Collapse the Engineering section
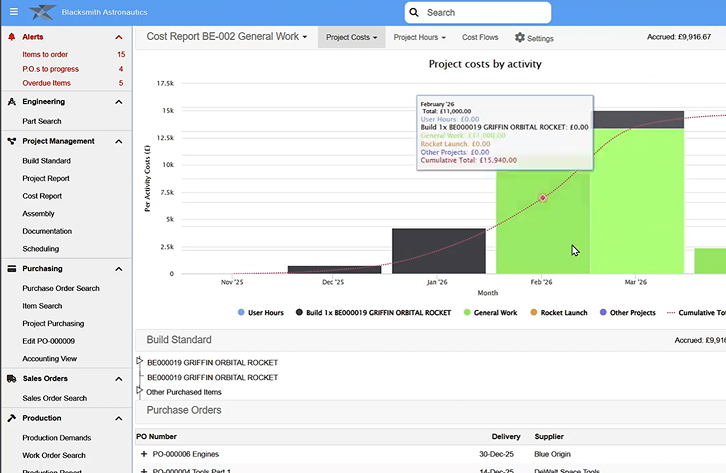Image resolution: width=726 pixels, height=473 pixels. [119, 102]
